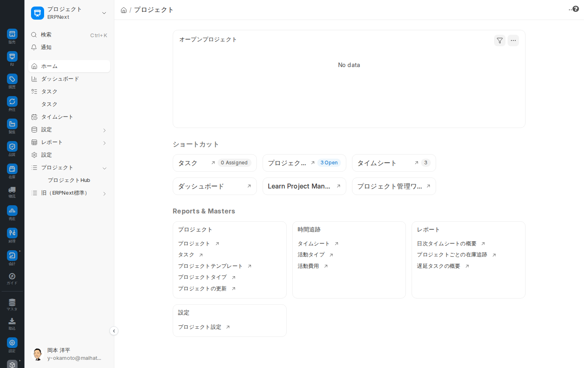Image resolution: width=588 pixels, height=368 pixels.
Task: Open the 販売 (Sales) module icon
Action: click(x=12, y=34)
